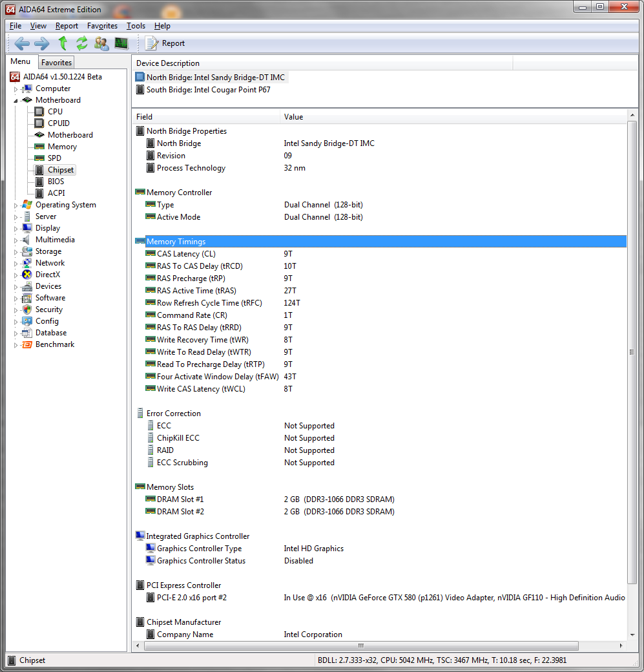Switch to the Favorites tab
The width and height of the screenshot is (644, 672).
point(56,63)
